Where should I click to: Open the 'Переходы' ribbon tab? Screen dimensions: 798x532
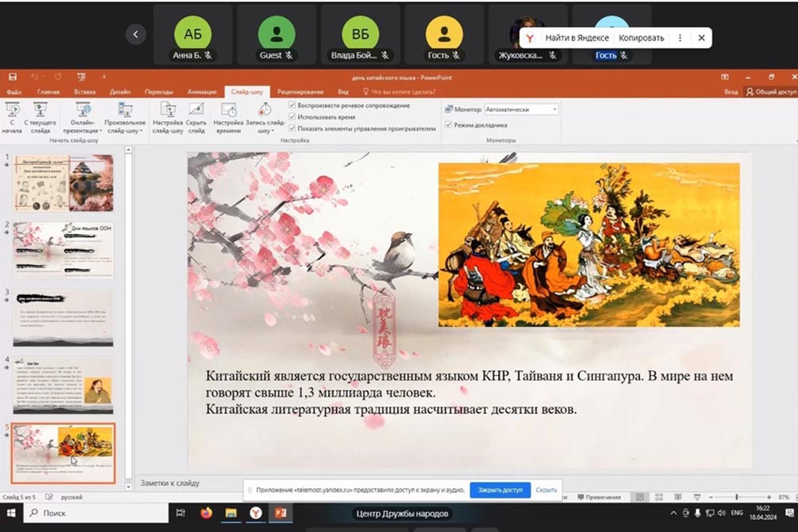coord(157,92)
